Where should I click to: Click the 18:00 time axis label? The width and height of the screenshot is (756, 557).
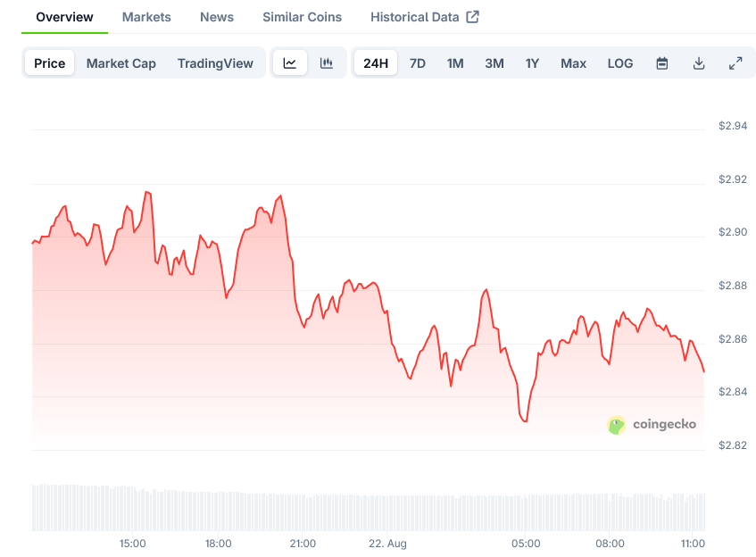(218, 544)
